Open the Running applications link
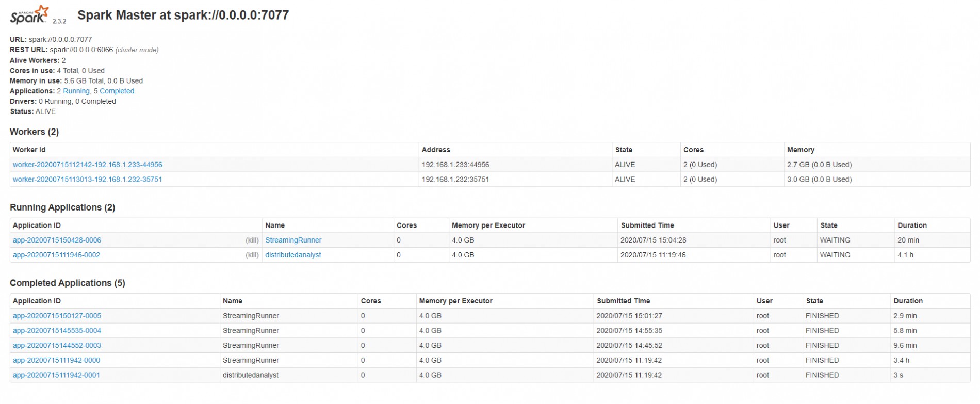Image resolution: width=980 pixels, height=404 pixels. pos(76,91)
